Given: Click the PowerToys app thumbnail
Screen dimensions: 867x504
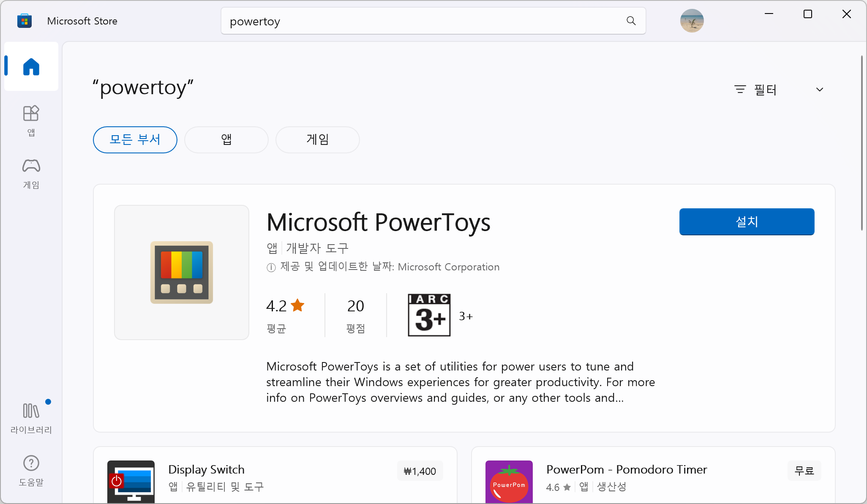Looking at the screenshot, I should pos(182,272).
